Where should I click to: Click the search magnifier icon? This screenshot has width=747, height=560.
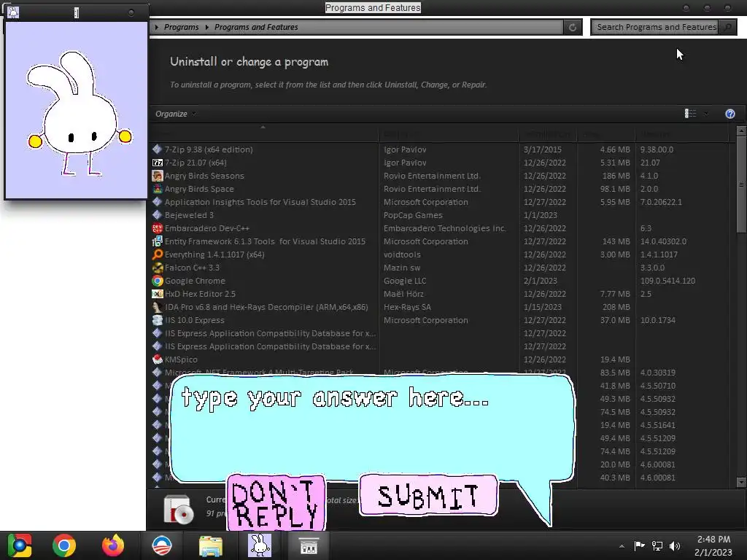point(727,27)
